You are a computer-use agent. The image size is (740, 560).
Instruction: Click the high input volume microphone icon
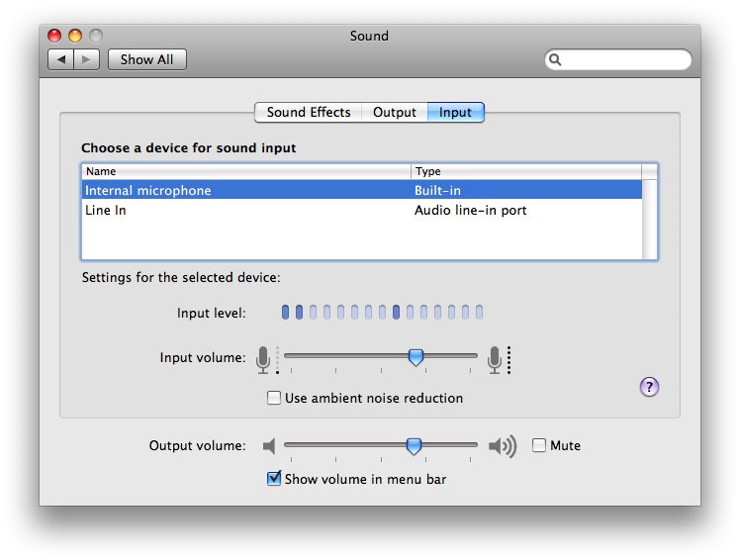495,359
